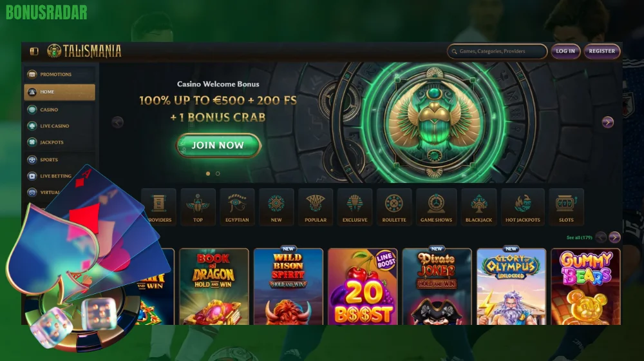
Task: Collapse the sidebar with the panel icon
Action: click(34, 52)
